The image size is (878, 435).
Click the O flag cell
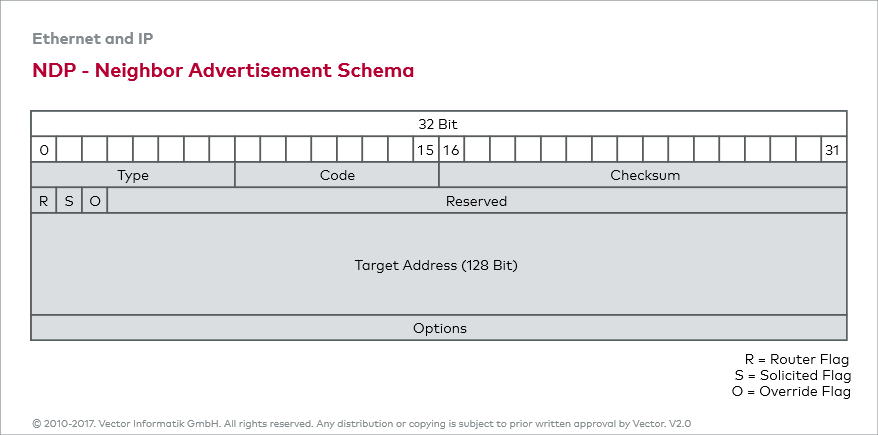(x=95, y=201)
